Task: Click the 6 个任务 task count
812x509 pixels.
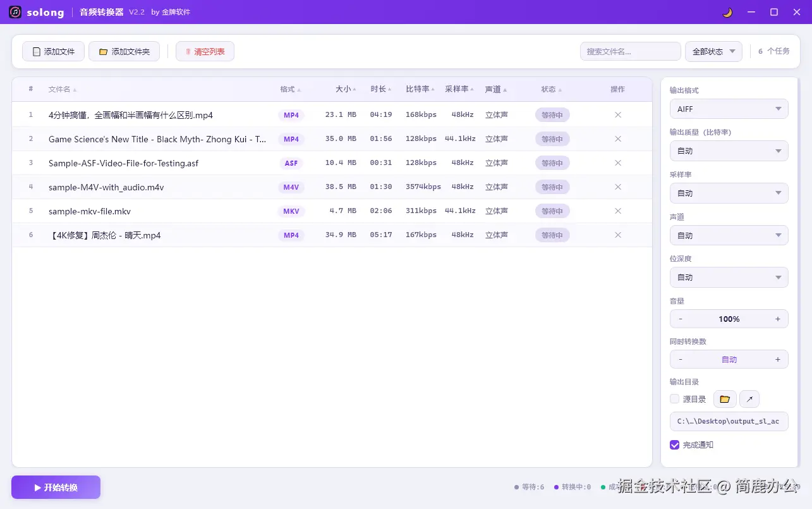Action: 774,51
